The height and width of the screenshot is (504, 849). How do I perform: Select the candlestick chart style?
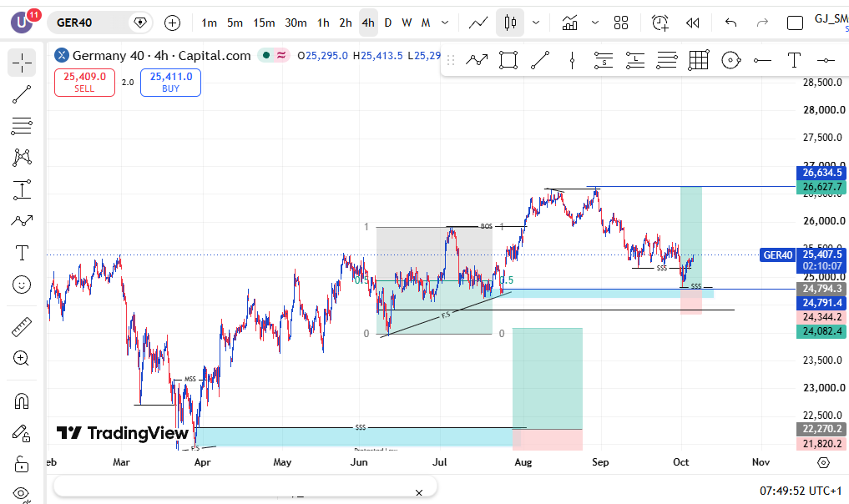tap(510, 23)
